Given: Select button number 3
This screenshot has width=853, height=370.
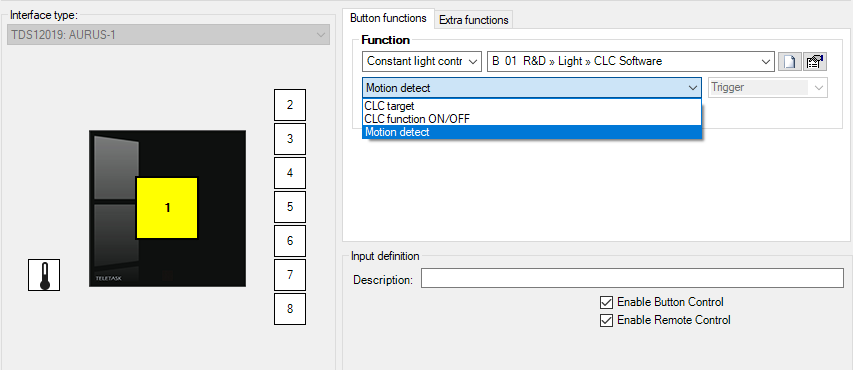Looking at the screenshot, I should tap(290, 139).
